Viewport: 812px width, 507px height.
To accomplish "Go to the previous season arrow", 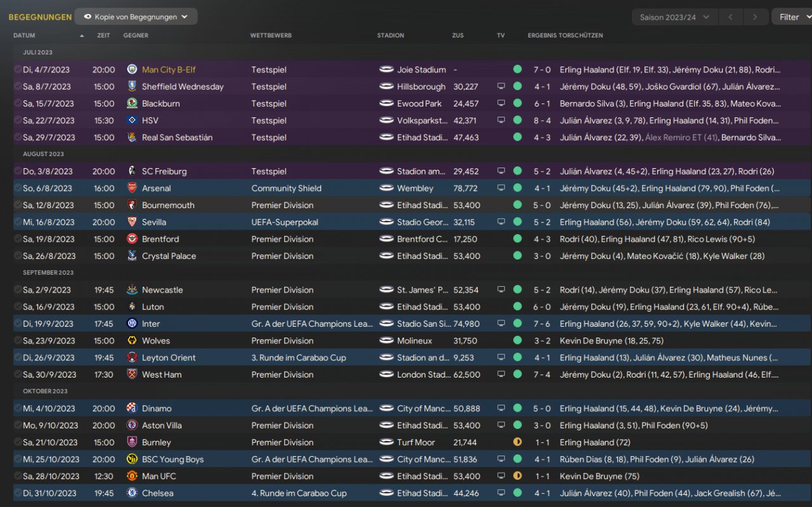I will (730, 17).
